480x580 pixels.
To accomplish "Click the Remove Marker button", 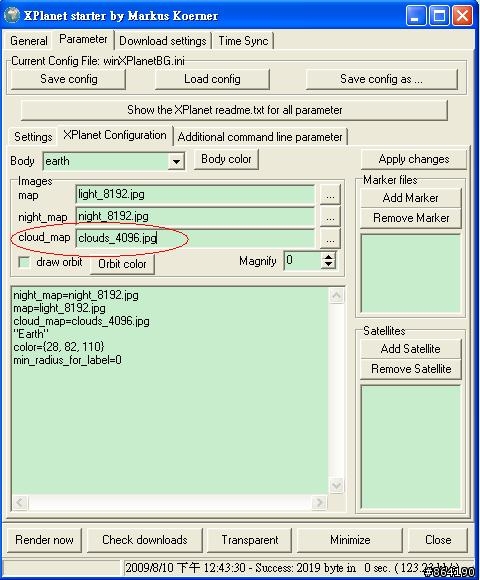I will click(x=410, y=218).
